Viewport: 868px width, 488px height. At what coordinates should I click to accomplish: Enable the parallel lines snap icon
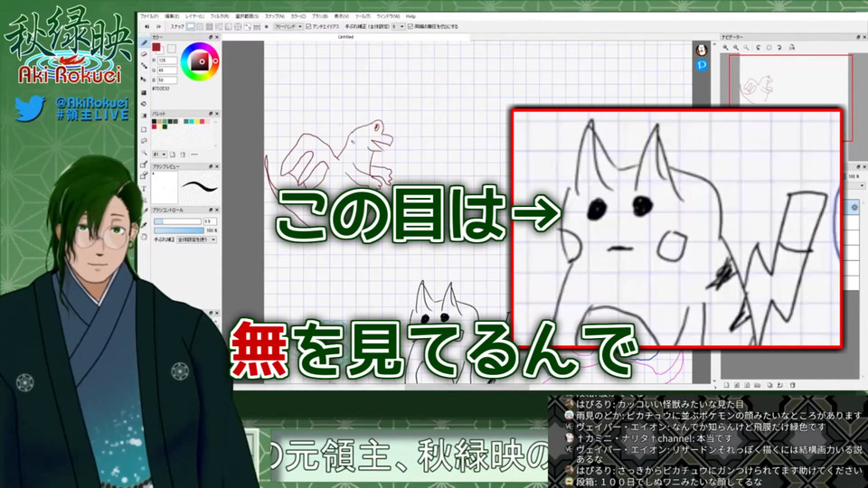pos(200,26)
